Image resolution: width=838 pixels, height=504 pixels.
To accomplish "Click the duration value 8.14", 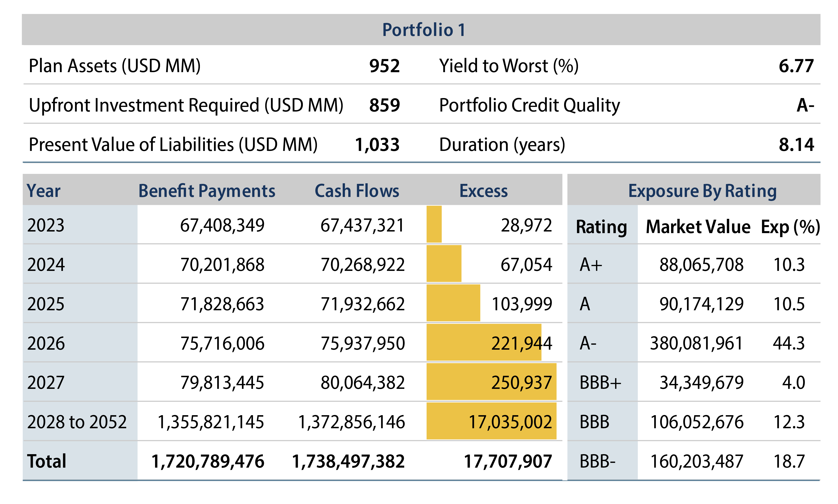I will pyautogui.click(x=796, y=145).
